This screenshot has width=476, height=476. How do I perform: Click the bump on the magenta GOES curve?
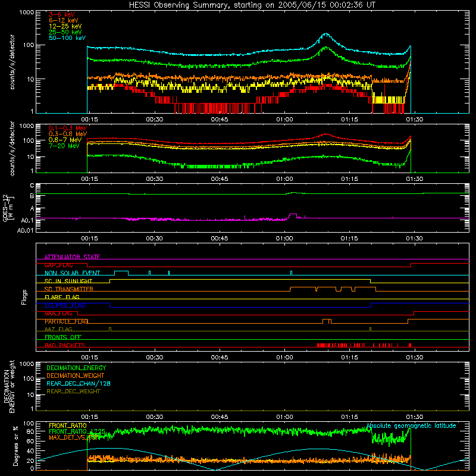(x=293, y=215)
